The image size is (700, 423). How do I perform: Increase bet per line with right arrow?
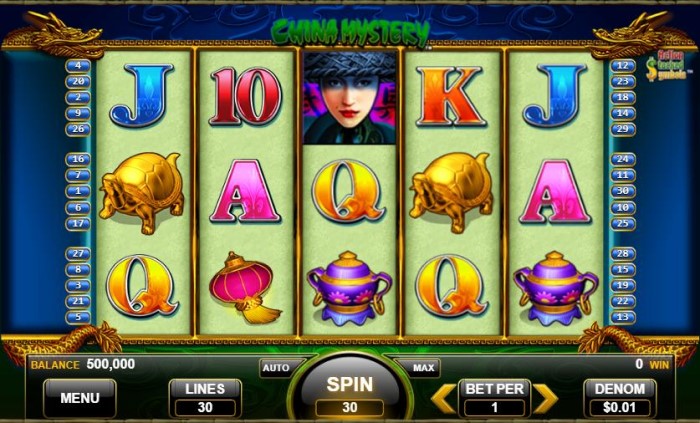click(546, 398)
